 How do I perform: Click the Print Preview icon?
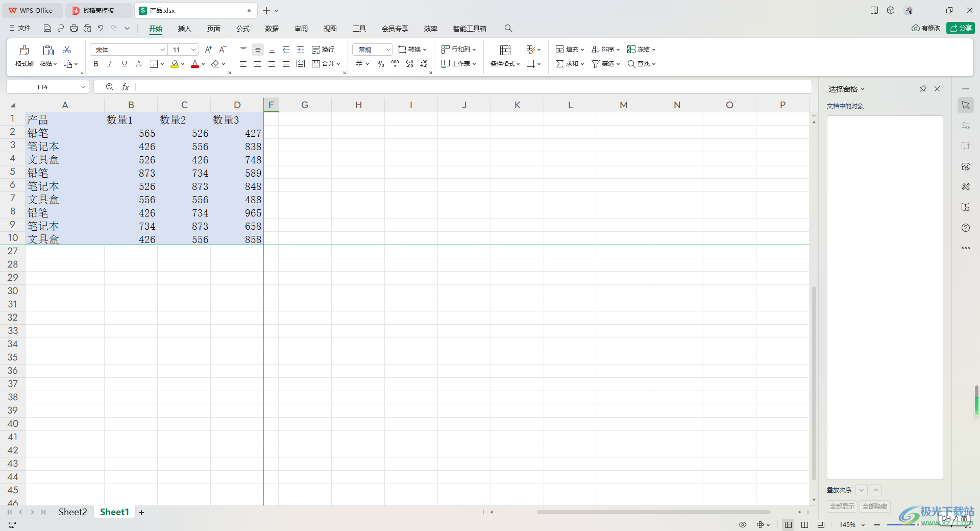click(x=87, y=28)
